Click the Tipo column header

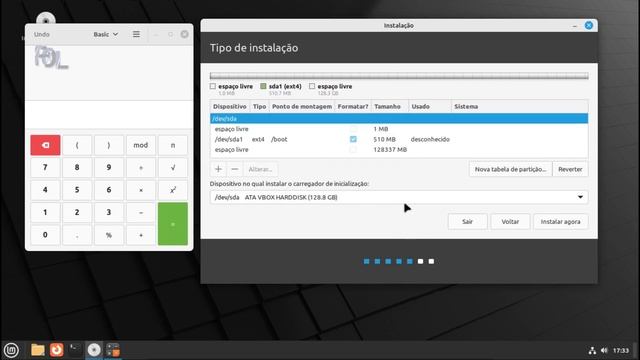click(x=260, y=107)
